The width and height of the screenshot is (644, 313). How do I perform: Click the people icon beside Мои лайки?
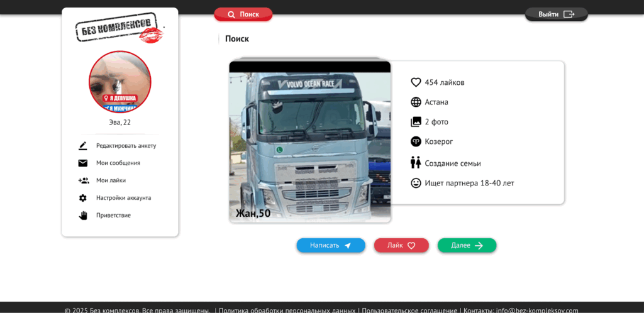(x=83, y=180)
